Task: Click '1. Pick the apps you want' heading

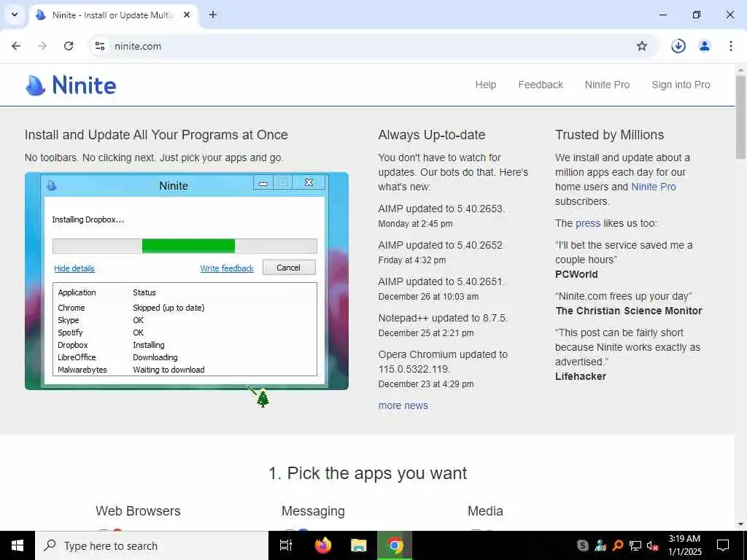Action: (368, 472)
